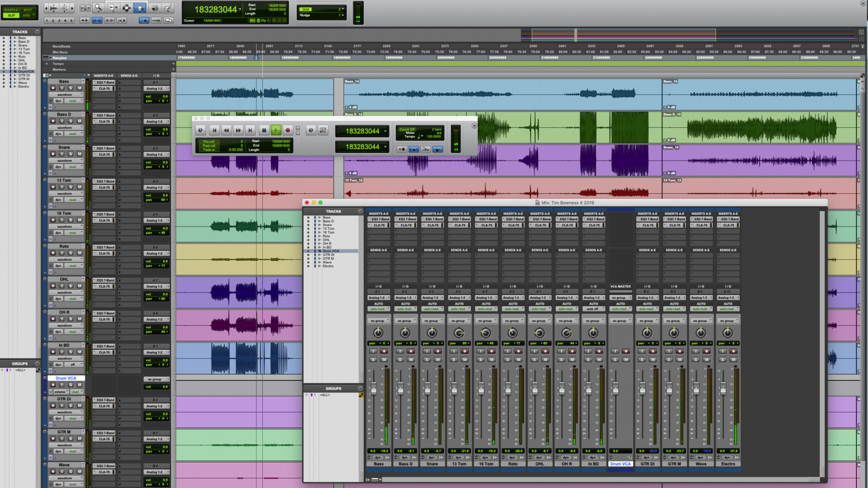Click the MIDI vertical zoom icon

coord(65,8)
